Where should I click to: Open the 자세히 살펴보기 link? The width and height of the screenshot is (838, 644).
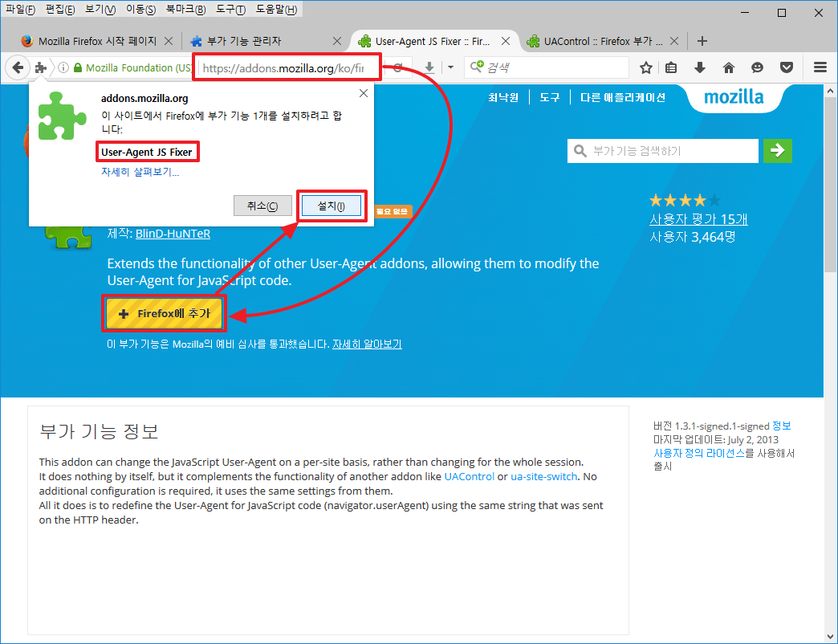140,172
